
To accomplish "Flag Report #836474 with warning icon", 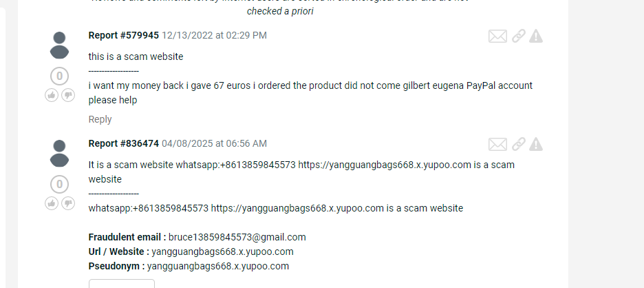I will click(x=535, y=145).
